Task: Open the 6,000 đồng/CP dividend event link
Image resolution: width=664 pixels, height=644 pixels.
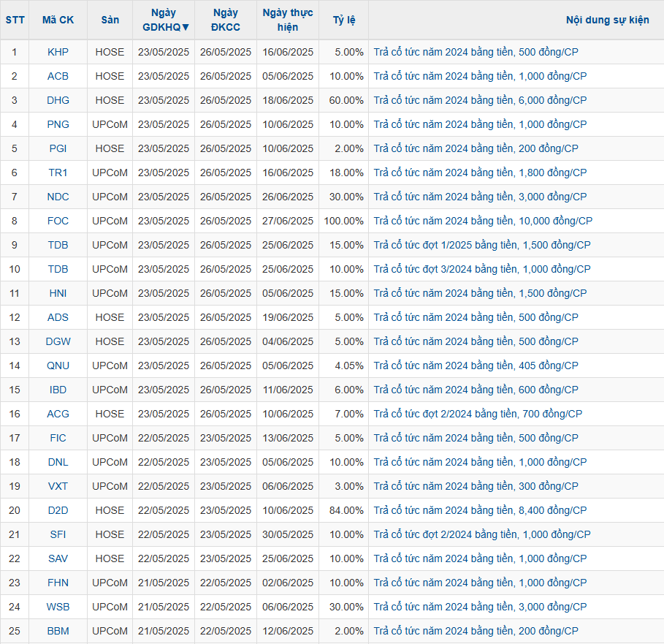Action: [480, 100]
